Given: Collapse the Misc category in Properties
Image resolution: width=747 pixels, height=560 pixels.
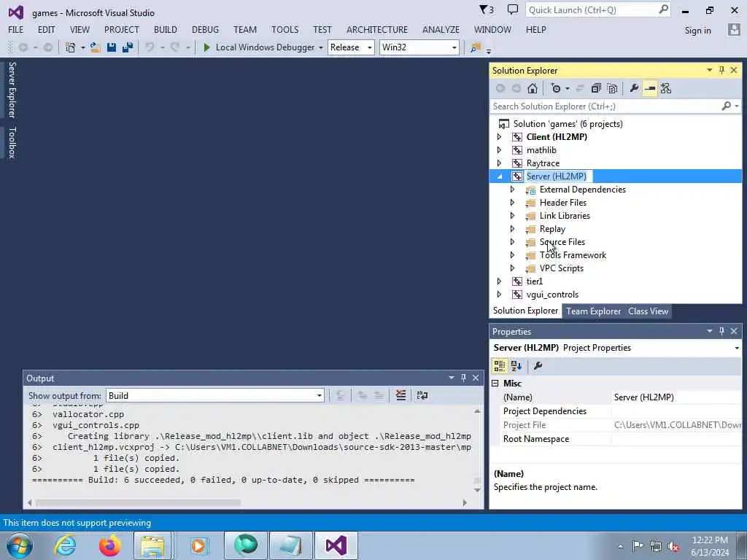Looking at the screenshot, I should (495, 384).
